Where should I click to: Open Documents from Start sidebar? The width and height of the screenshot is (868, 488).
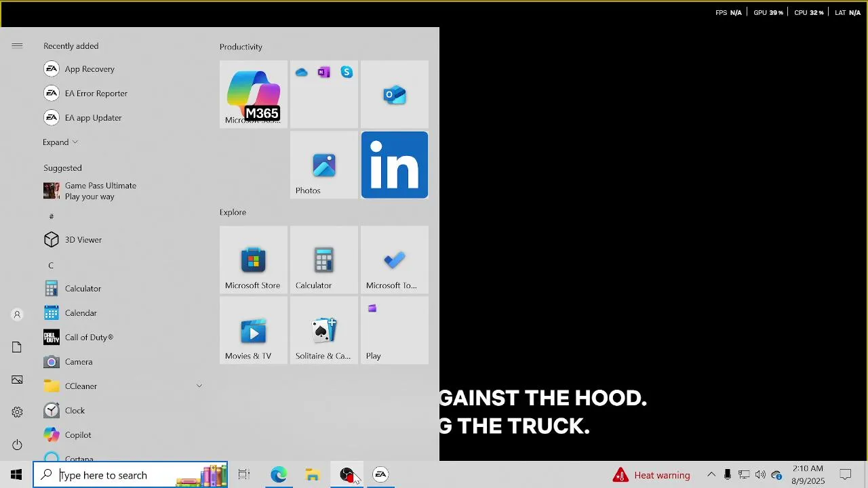(17, 347)
